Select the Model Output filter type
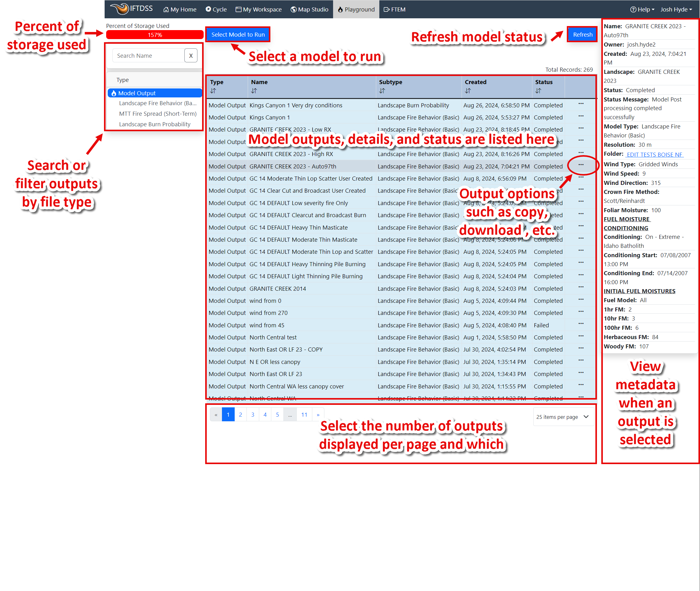 coord(155,93)
